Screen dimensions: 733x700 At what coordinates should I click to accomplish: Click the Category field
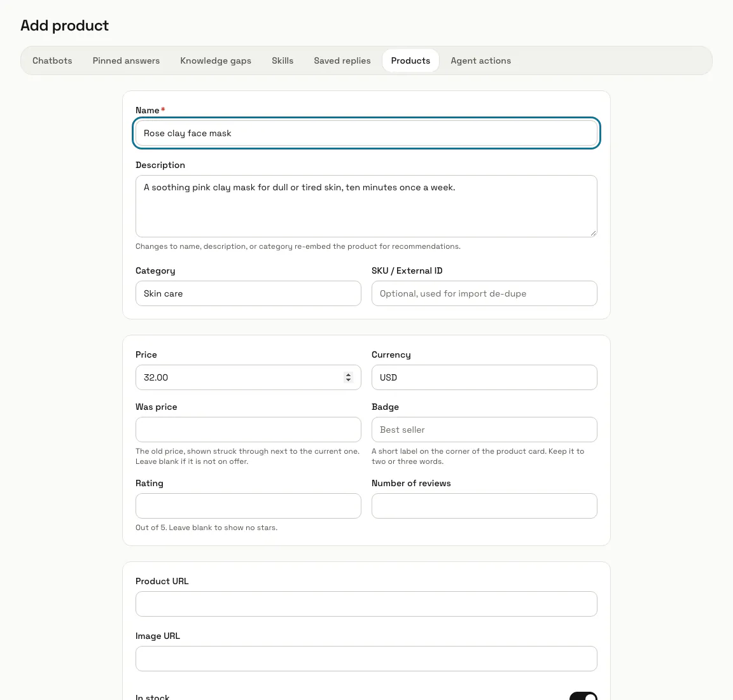[x=248, y=293]
